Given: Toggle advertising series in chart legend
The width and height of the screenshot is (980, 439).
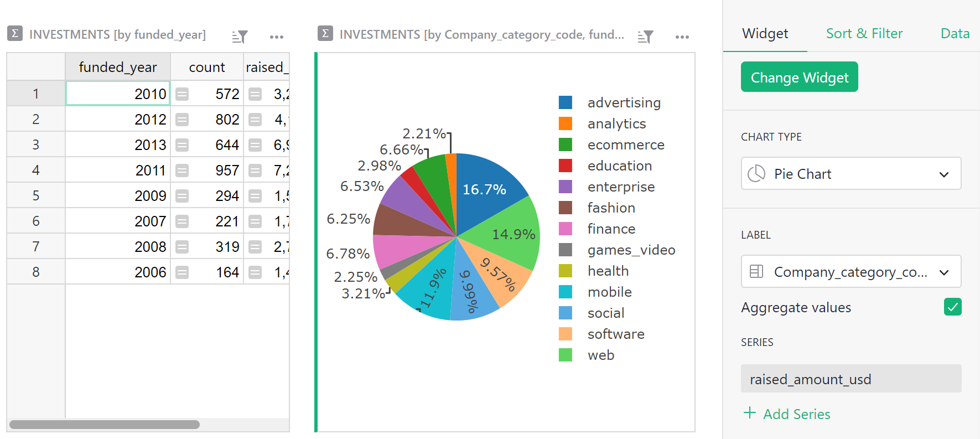Looking at the screenshot, I should 624,103.
